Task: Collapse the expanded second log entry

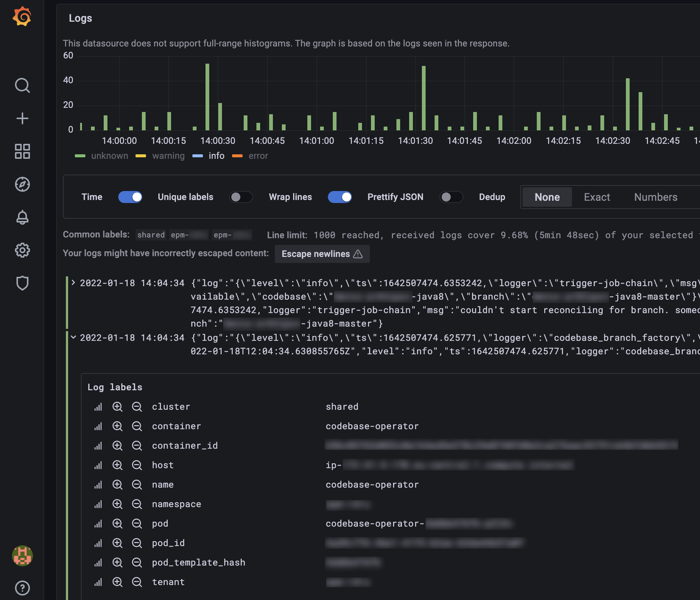Action: click(73, 337)
